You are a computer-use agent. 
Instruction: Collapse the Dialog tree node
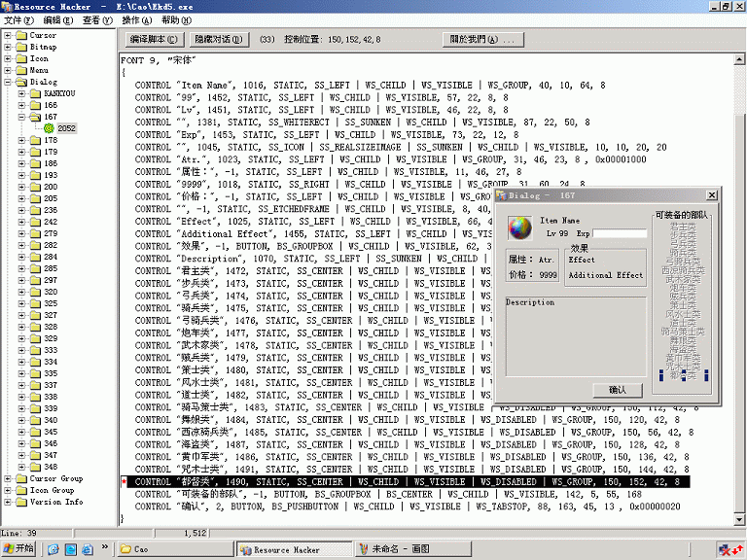tap(8, 82)
